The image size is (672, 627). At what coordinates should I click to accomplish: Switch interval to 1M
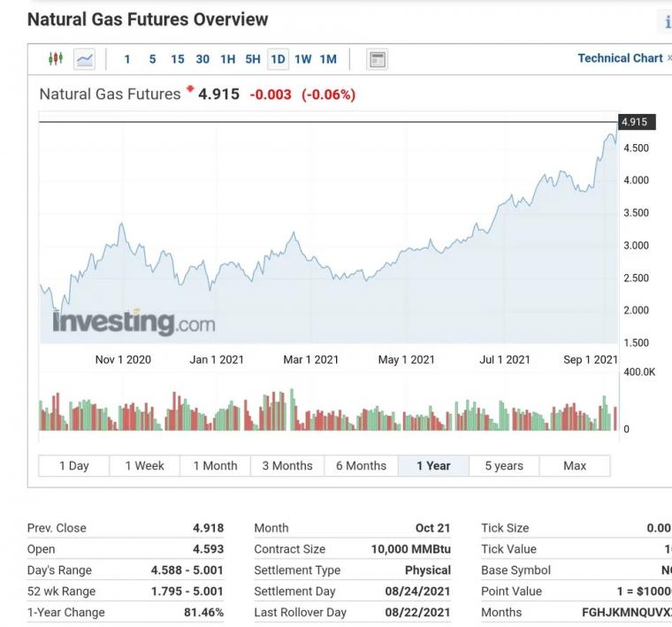pyautogui.click(x=328, y=59)
